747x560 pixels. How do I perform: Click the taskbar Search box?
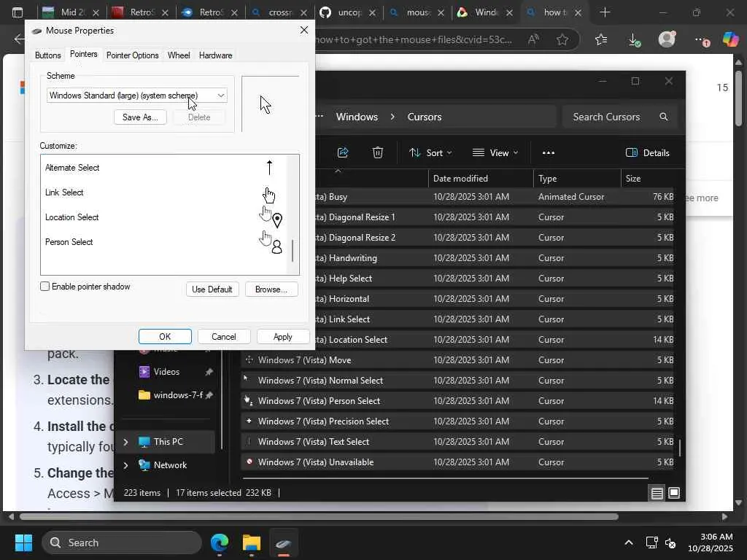pyautogui.click(x=122, y=542)
